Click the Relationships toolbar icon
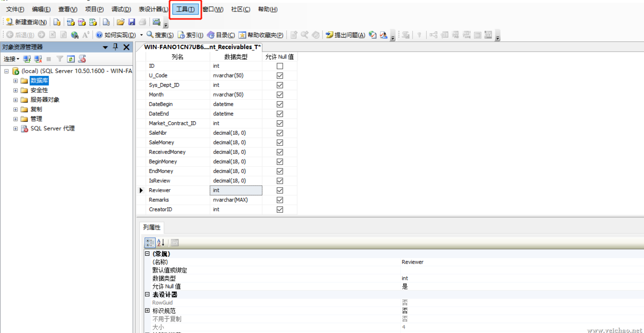 pyautogui.click(x=433, y=35)
